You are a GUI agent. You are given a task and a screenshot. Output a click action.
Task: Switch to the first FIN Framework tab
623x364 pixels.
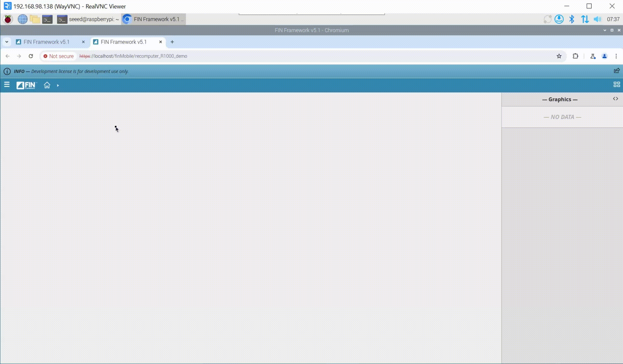tap(47, 42)
